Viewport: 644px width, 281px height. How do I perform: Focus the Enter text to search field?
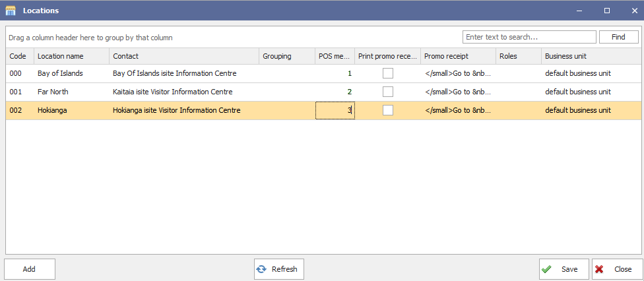click(529, 37)
